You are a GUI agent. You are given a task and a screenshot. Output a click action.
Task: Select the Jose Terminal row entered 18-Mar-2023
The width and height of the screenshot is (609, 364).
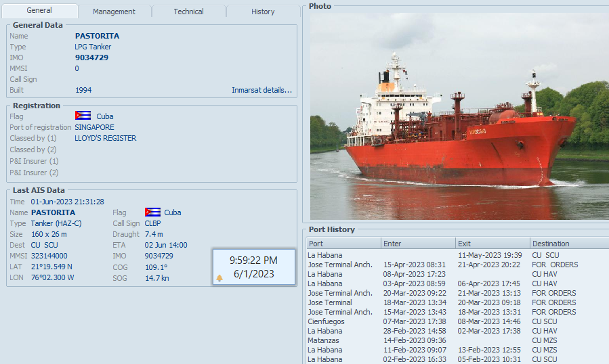457,302
